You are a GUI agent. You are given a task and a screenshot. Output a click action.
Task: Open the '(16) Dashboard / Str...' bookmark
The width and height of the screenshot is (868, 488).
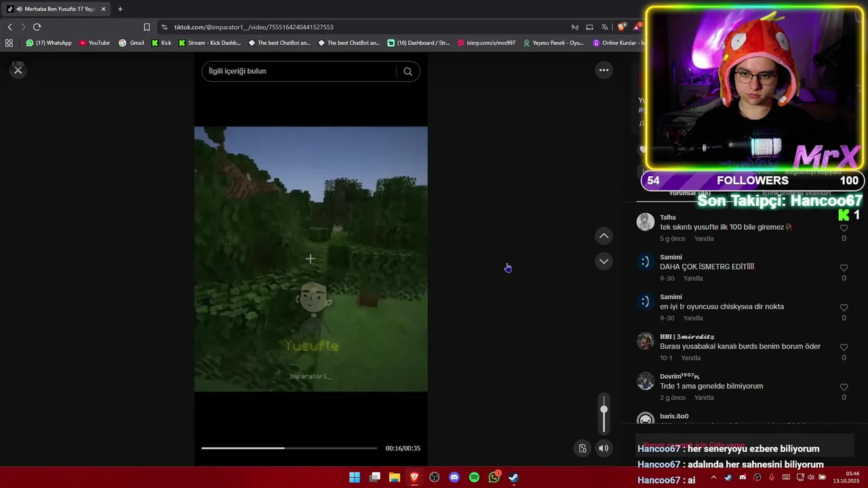pos(418,43)
